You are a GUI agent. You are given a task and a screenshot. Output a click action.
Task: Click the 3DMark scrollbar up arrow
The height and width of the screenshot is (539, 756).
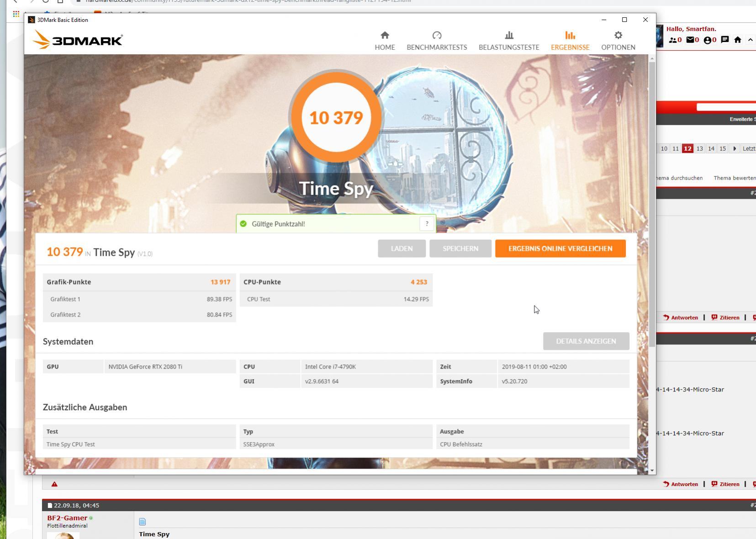(652, 58)
